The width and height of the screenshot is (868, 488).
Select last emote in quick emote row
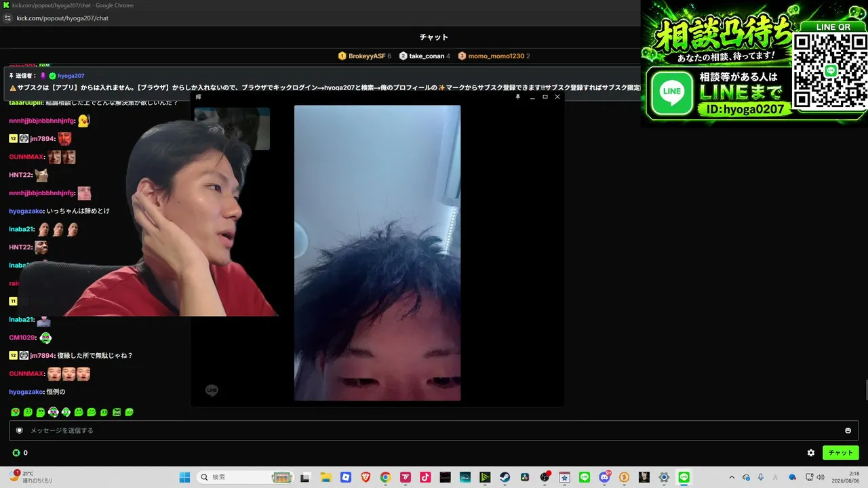[x=130, y=412]
